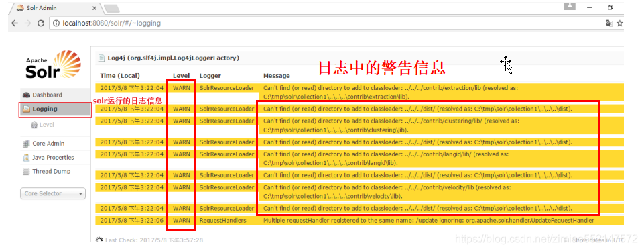Click the site info icon in address bar
Screen dimensions: 644x251
(x=56, y=23)
